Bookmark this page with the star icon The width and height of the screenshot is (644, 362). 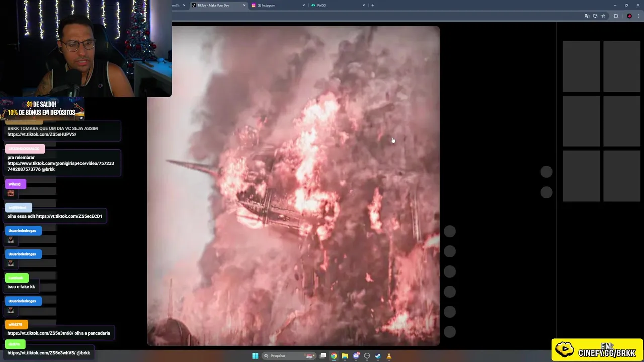pyautogui.click(x=603, y=16)
